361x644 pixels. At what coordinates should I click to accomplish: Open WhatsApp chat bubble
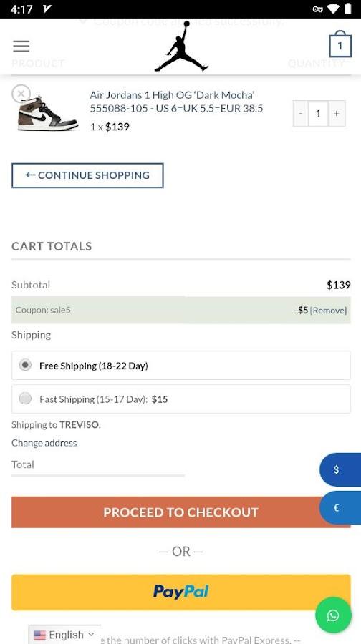pos(333,615)
